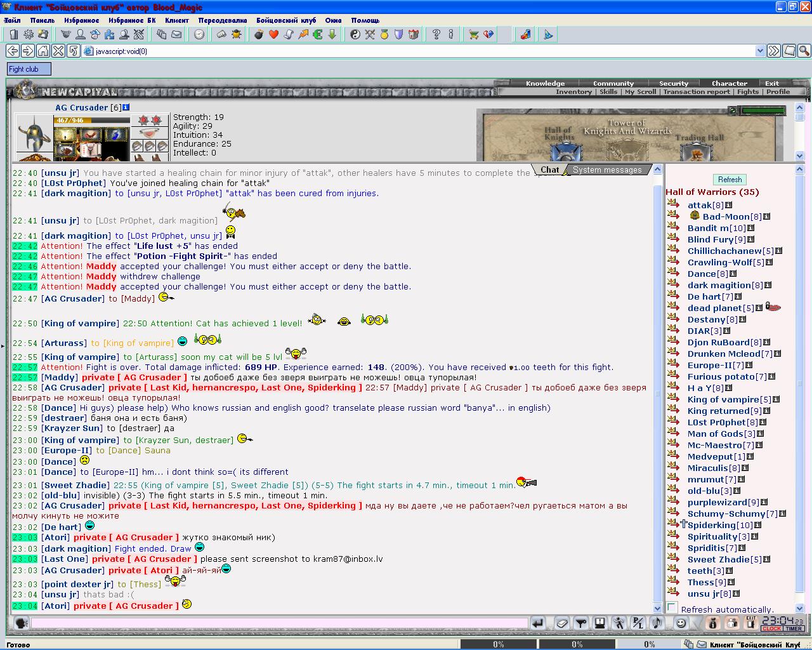Open the Переодевалка menu
This screenshot has width=812, height=650.
tap(223, 20)
